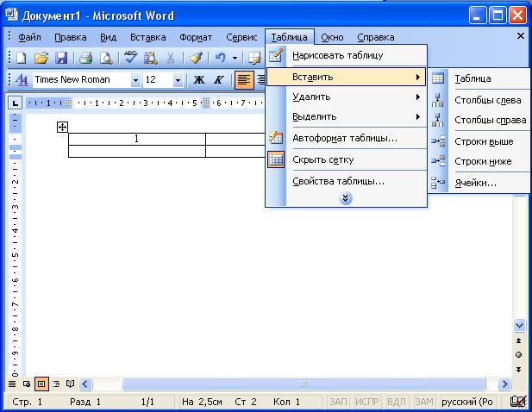Open the Формат menu
532x412 pixels.
coord(196,37)
